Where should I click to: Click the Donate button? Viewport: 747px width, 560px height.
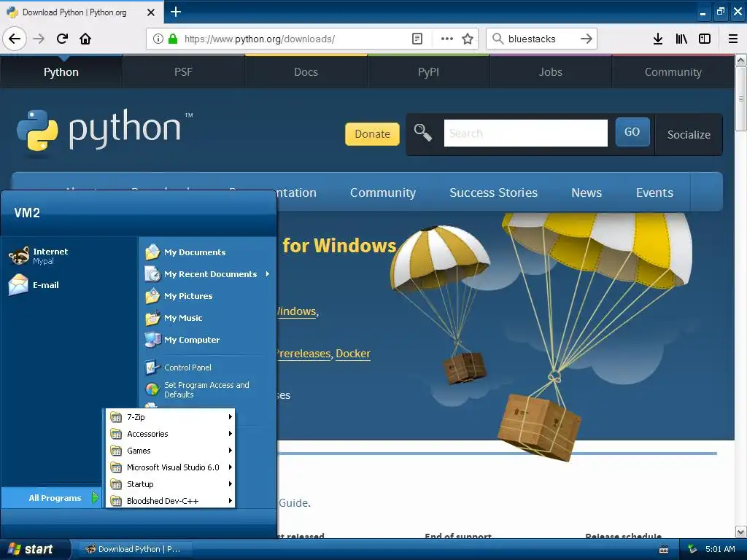(372, 134)
